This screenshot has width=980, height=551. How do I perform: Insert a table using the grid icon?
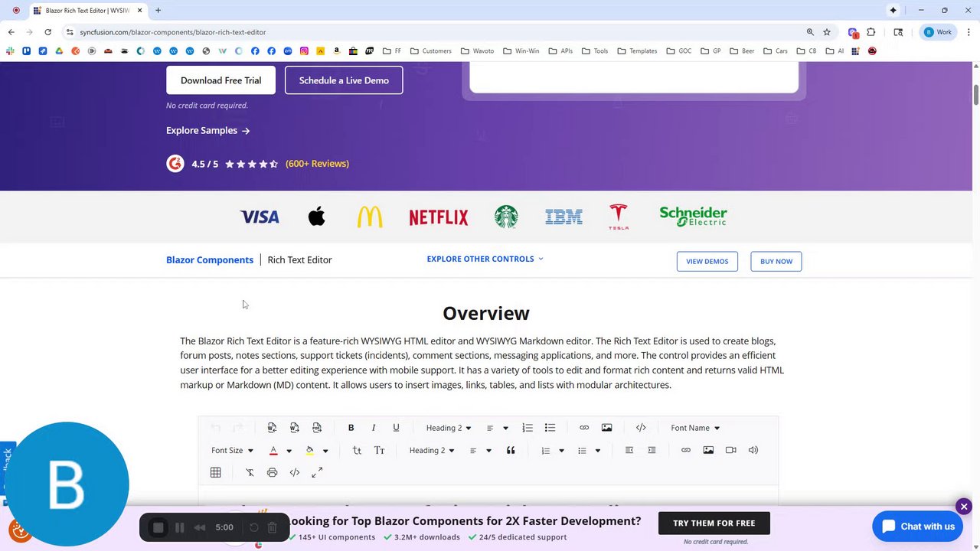(215, 473)
